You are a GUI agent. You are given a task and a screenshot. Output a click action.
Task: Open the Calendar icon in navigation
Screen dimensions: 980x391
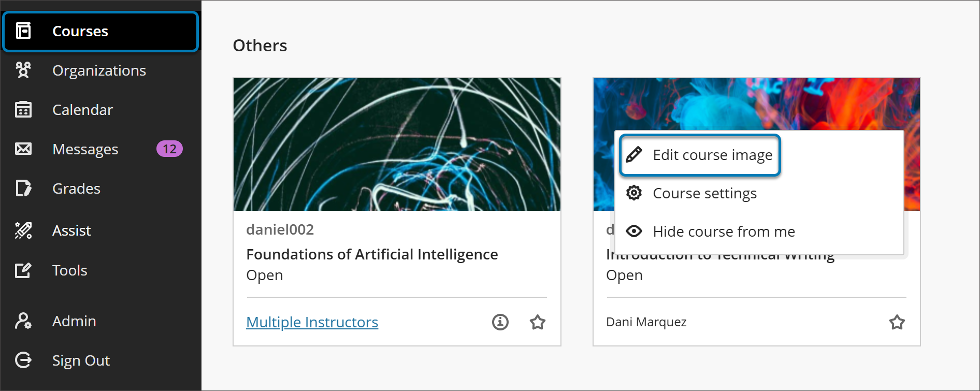pyautogui.click(x=23, y=110)
